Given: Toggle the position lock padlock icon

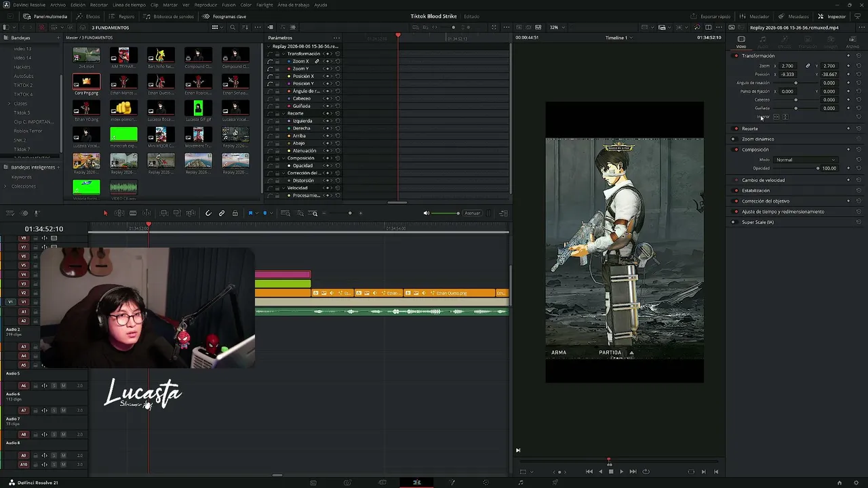Looking at the screenshot, I should pos(235,213).
